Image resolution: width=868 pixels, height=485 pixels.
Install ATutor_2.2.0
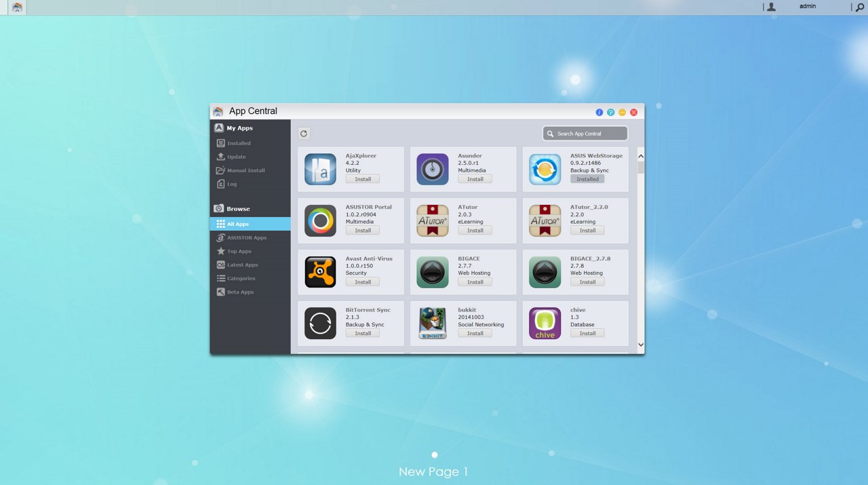pos(587,231)
